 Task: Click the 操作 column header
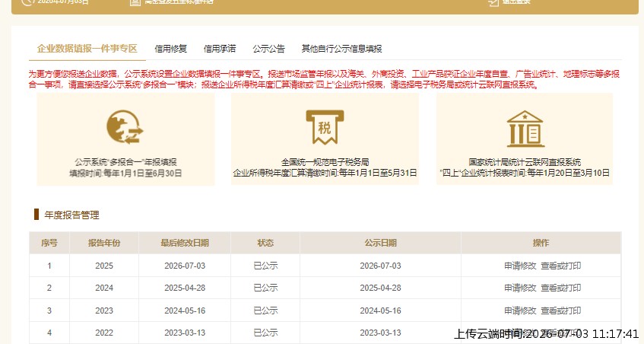coord(541,243)
